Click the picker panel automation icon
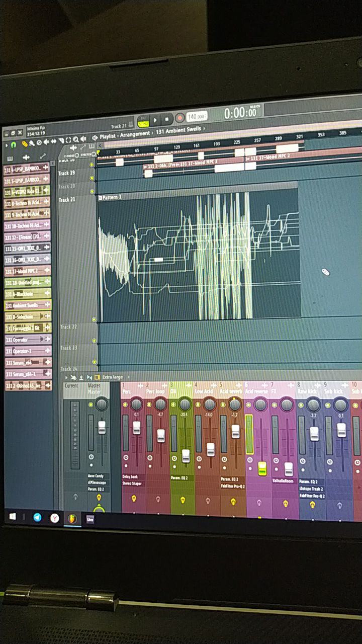The image size is (362, 644). pos(42,157)
